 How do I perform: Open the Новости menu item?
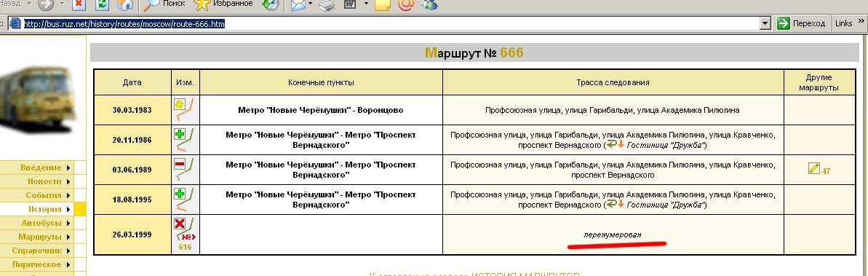click(36, 181)
